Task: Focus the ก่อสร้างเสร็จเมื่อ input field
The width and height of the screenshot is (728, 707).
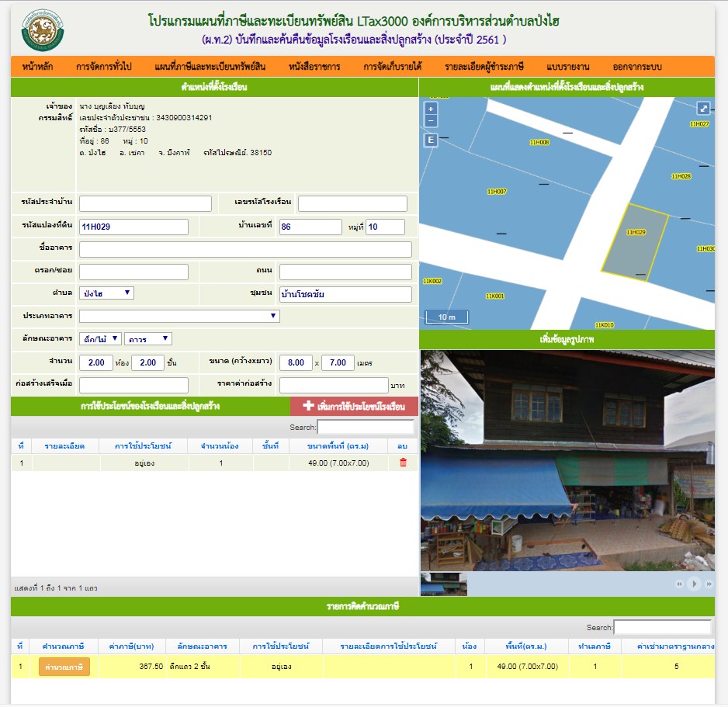Action: [x=133, y=385]
